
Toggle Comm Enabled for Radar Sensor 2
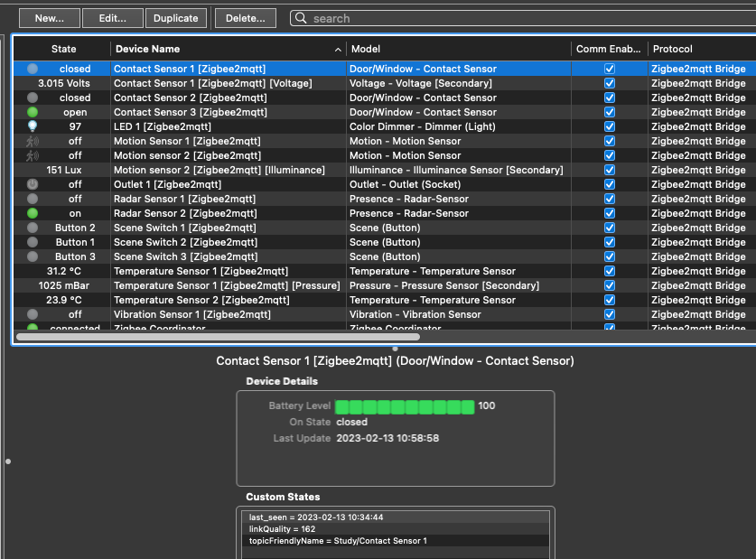coord(610,213)
